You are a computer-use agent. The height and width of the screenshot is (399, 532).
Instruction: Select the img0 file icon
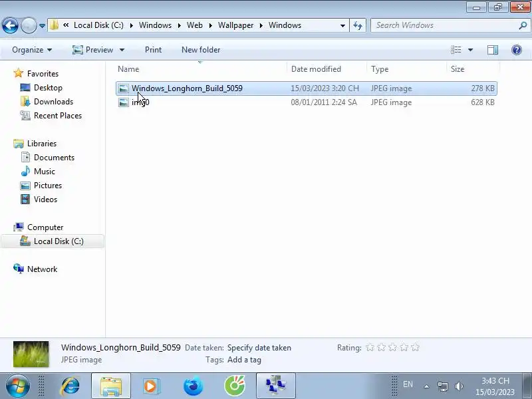click(124, 102)
